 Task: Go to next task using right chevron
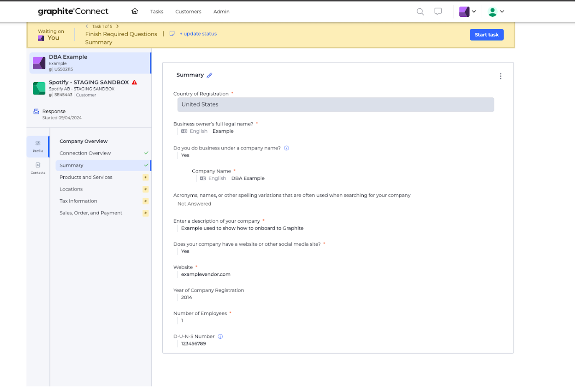118,26
